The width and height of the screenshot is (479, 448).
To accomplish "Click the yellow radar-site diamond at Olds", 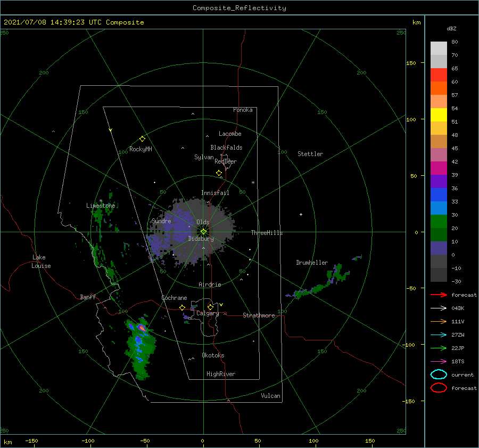I will click(x=203, y=232).
